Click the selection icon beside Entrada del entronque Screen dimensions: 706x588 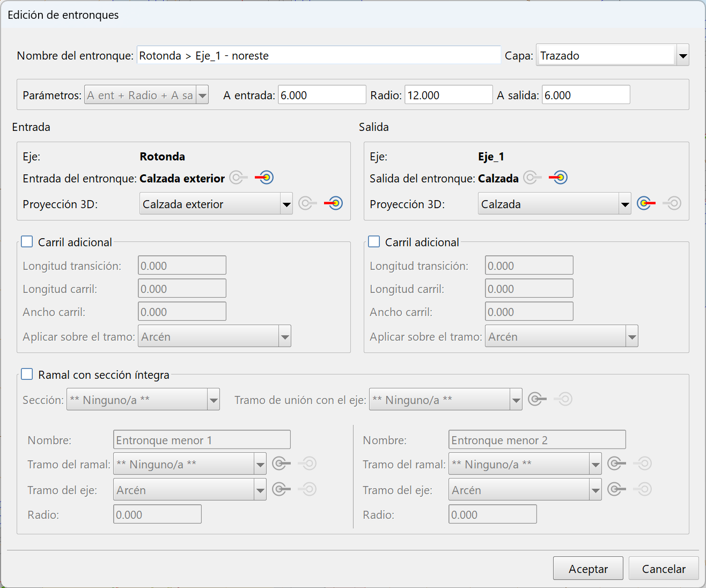pyautogui.click(x=238, y=178)
